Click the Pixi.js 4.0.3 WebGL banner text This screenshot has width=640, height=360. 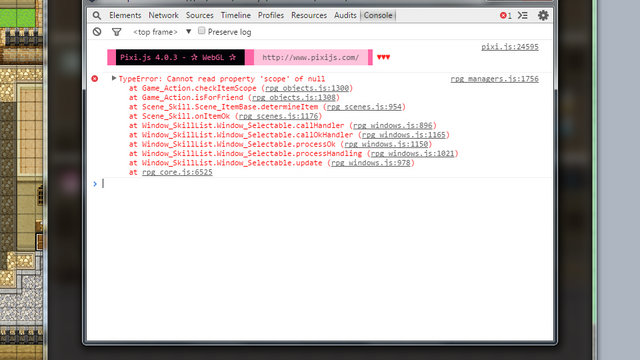coord(178,58)
